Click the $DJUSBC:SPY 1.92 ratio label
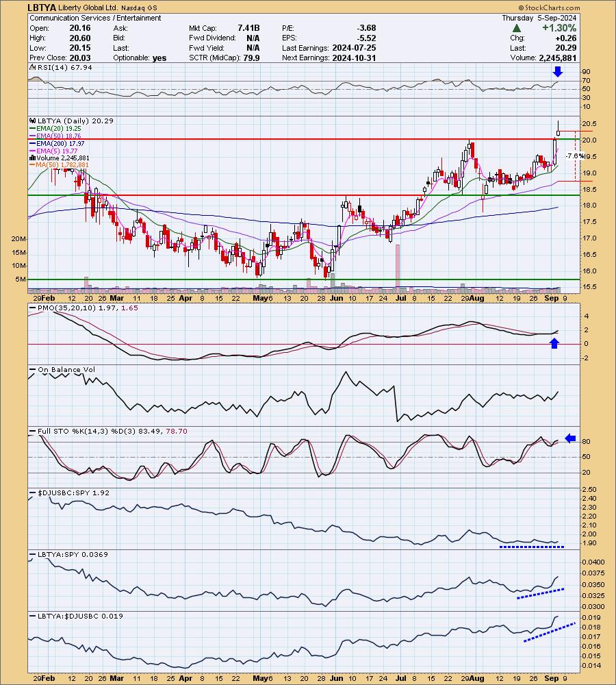The width and height of the screenshot is (616, 685). (69, 493)
